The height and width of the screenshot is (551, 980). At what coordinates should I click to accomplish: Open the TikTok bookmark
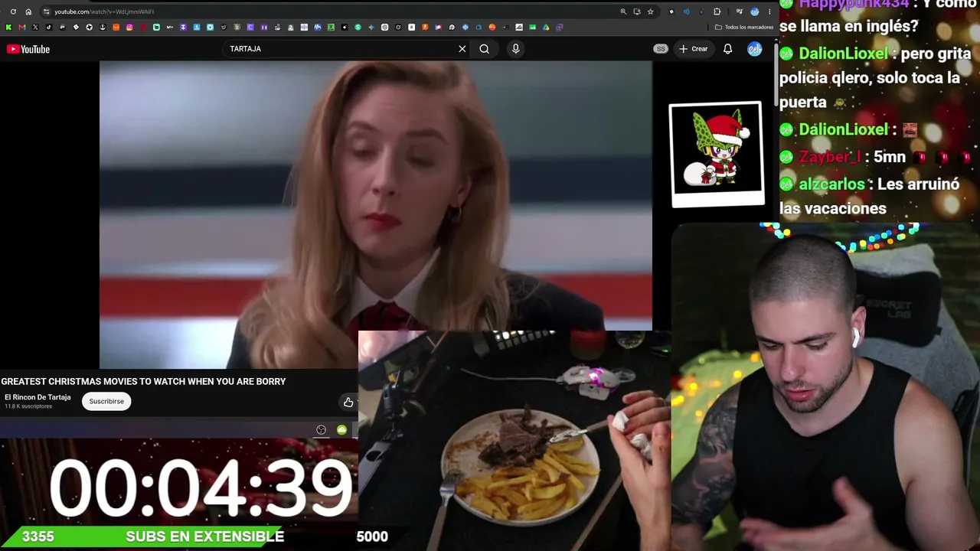point(49,27)
